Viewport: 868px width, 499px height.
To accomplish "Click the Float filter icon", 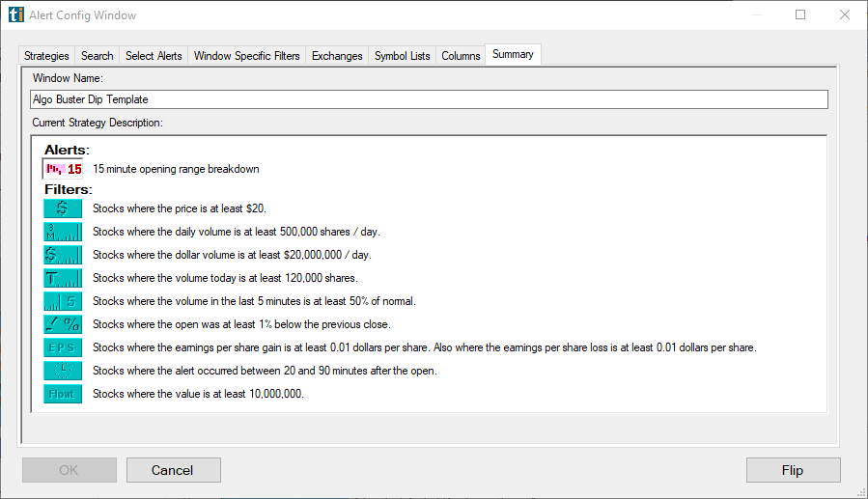I will (x=63, y=394).
